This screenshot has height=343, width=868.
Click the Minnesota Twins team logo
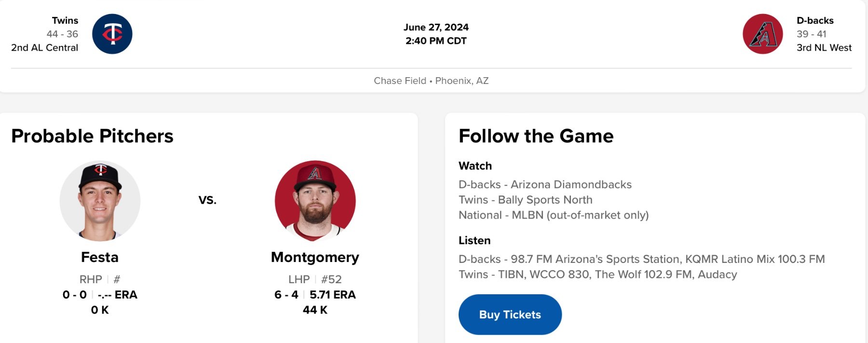coord(112,34)
